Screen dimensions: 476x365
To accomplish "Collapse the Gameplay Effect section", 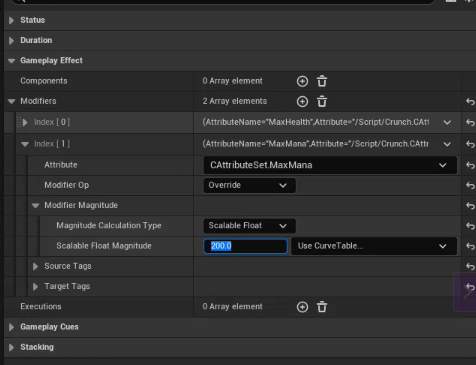I will [x=11, y=61].
